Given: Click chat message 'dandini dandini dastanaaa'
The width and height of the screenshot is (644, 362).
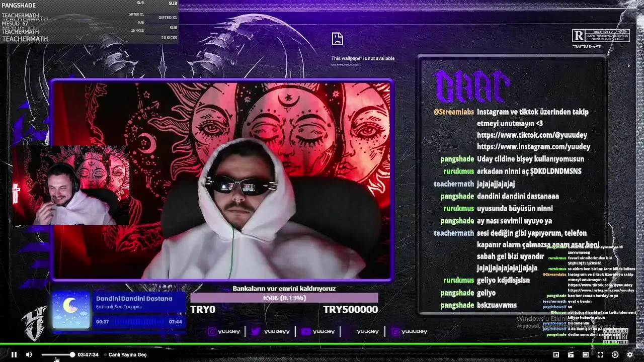Looking at the screenshot, I should (x=518, y=196).
